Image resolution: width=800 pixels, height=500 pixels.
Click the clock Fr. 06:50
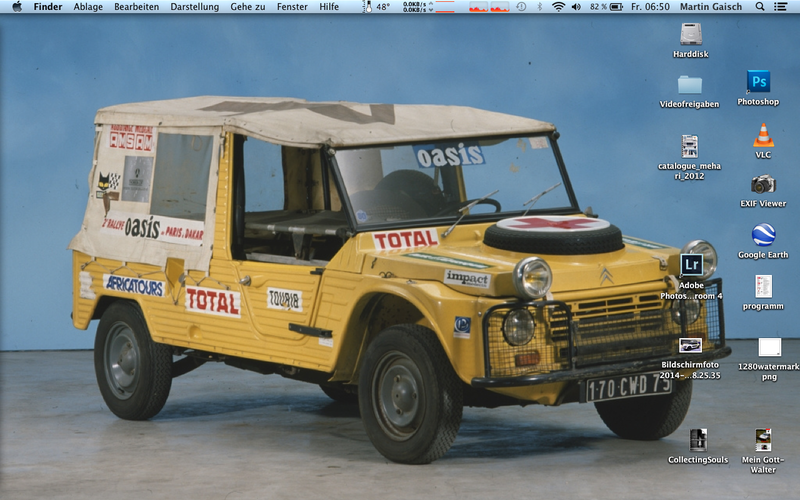tap(650, 7)
